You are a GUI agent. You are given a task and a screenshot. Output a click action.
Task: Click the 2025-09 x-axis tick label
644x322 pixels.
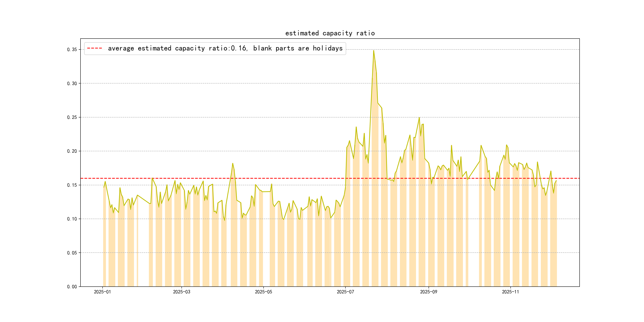click(429, 292)
